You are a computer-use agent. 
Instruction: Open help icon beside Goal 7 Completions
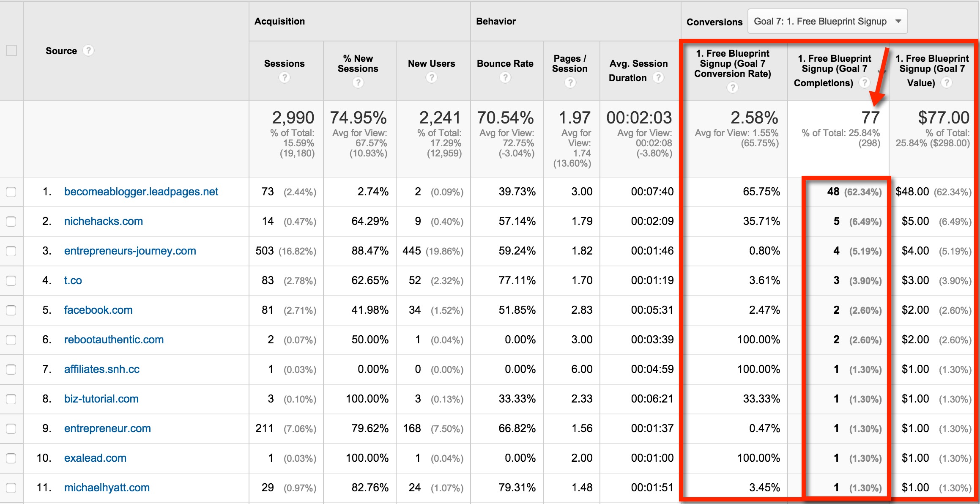click(865, 82)
